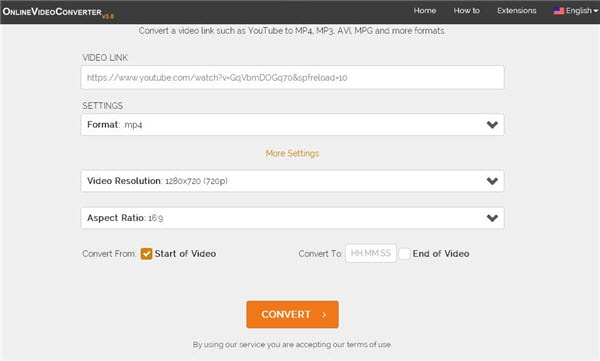Click the Aspect Ratio chevron arrow
Viewport: 600px width, 361px height.
(492, 218)
